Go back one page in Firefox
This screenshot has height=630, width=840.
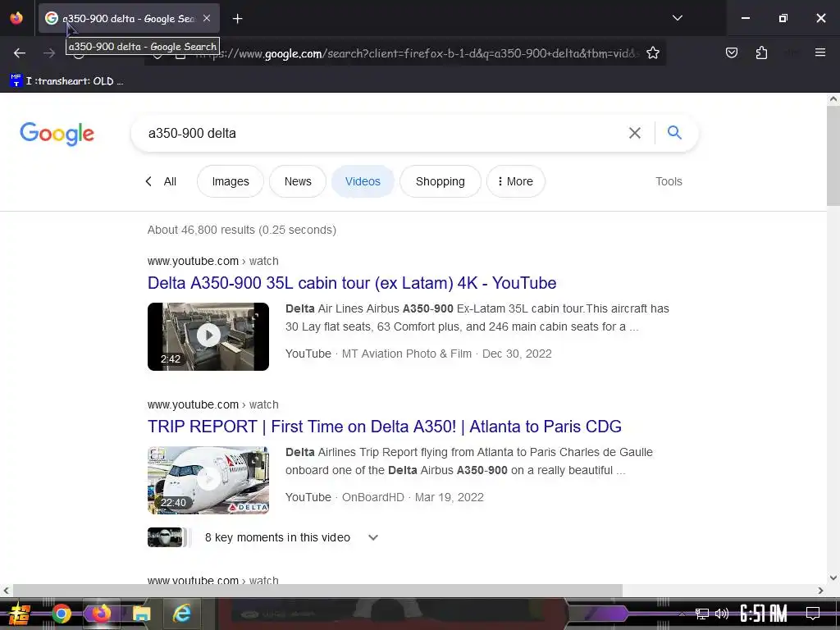(20, 53)
